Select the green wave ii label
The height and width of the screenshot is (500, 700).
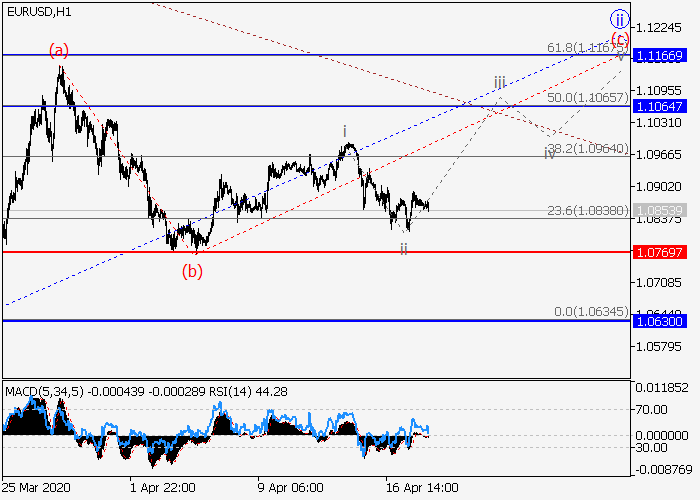(403, 248)
